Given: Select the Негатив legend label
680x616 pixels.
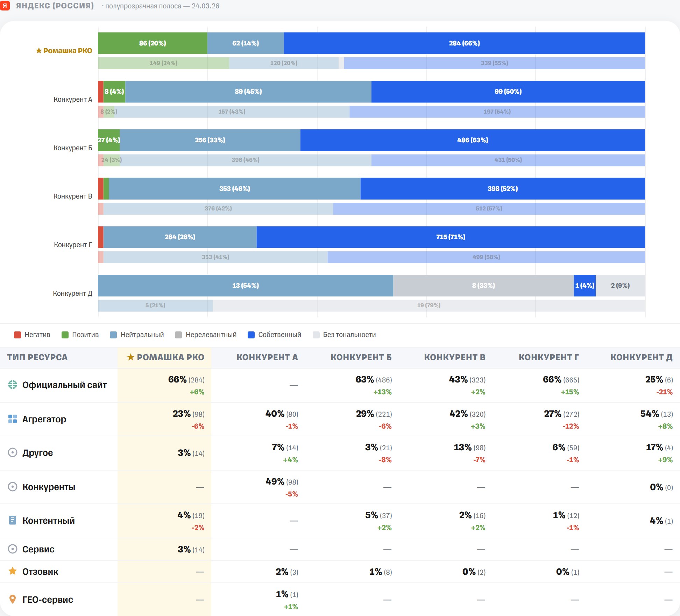Looking at the screenshot, I should (37, 335).
